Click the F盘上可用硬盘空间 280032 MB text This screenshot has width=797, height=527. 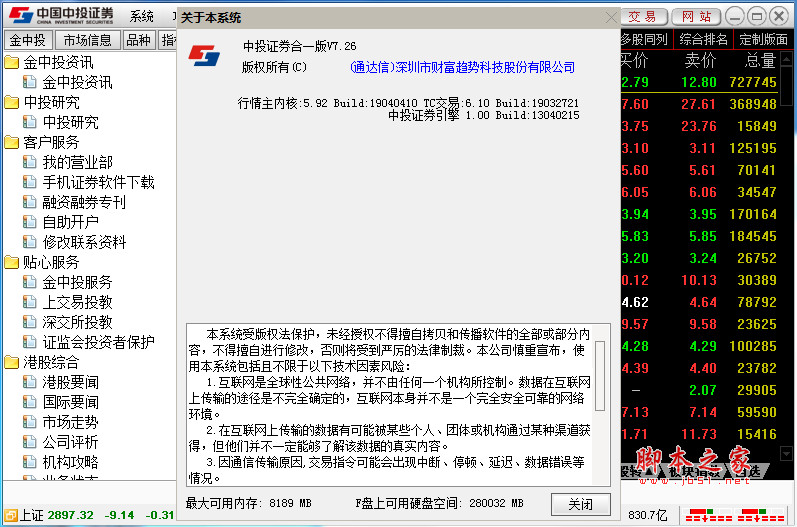click(x=439, y=504)
